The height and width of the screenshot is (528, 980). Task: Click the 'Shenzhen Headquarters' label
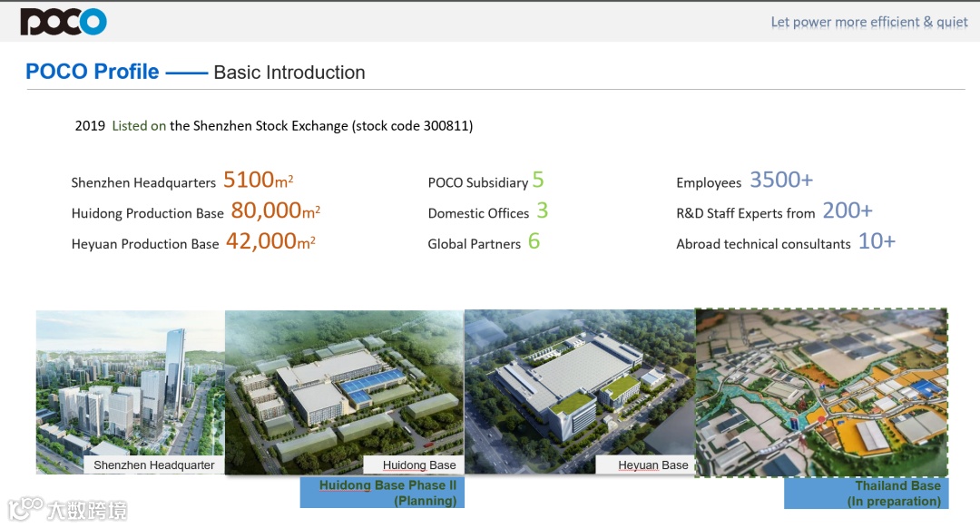point(143,182)
